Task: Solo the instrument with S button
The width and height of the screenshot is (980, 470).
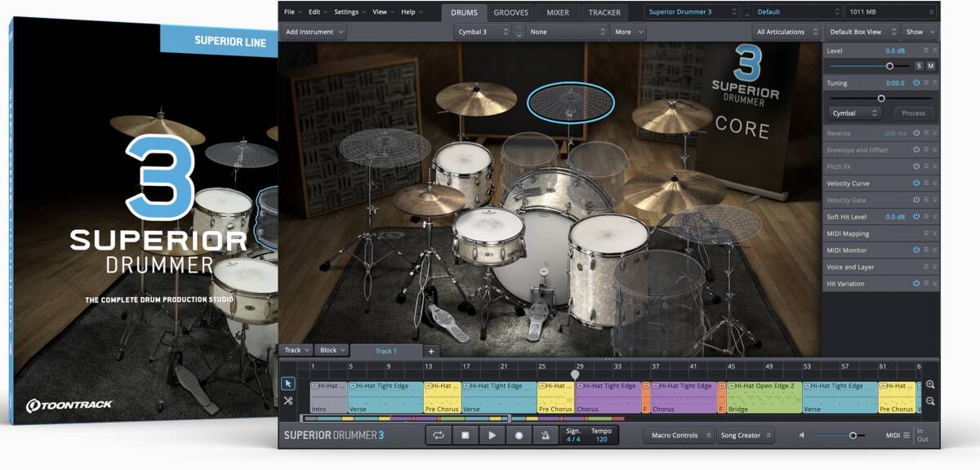Action: [919, 66]
